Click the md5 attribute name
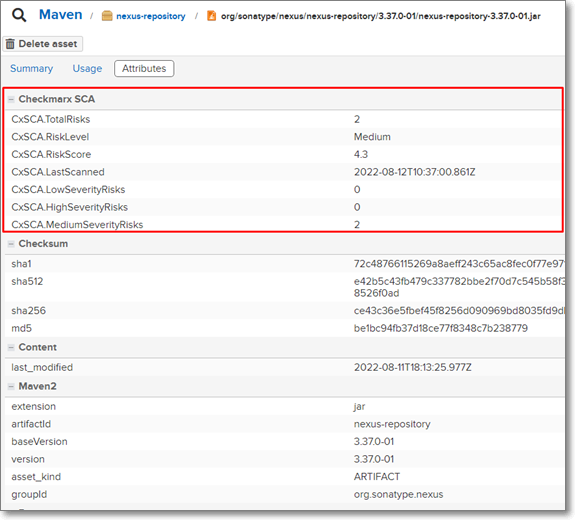Screen dimensions: 575x520 (22, 328)
